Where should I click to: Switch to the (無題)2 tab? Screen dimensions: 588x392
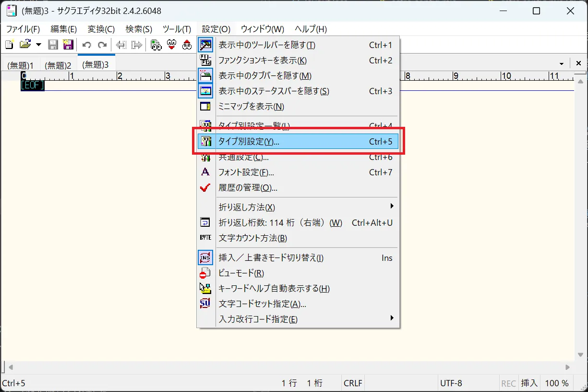(58, 65)
